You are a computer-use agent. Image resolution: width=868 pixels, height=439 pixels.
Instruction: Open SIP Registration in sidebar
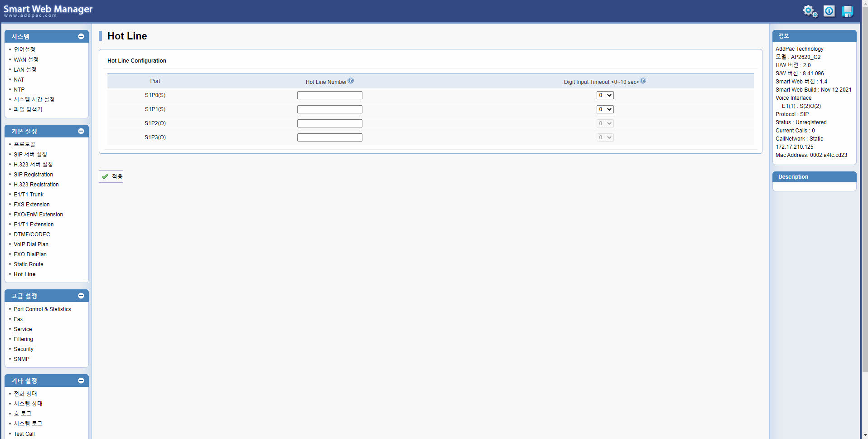click(33, 175)
